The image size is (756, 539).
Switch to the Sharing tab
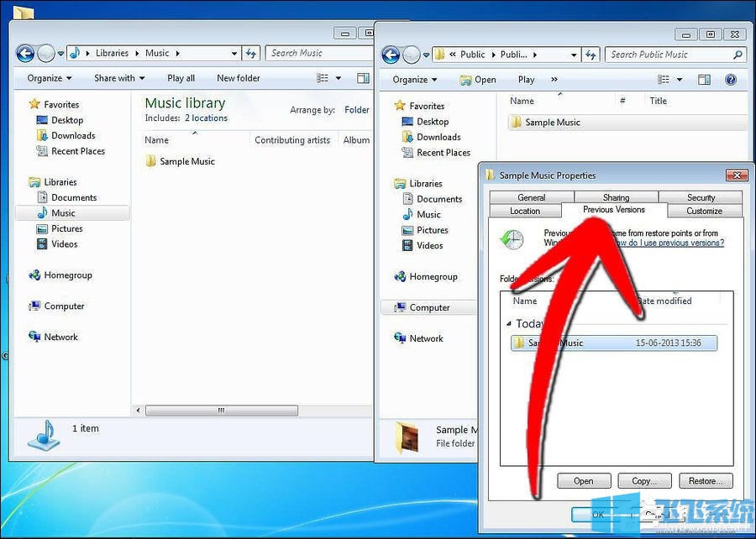[616, 196]
